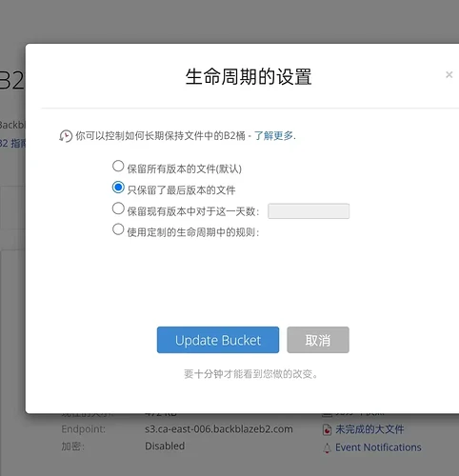Close the 生命周期的设置 dialog with X

coord(449,75)
